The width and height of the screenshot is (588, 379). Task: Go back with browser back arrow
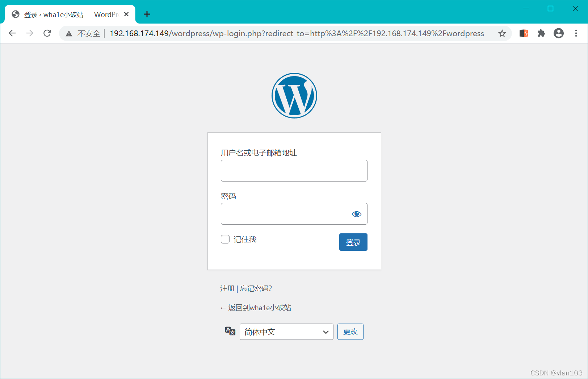(12, 33)
